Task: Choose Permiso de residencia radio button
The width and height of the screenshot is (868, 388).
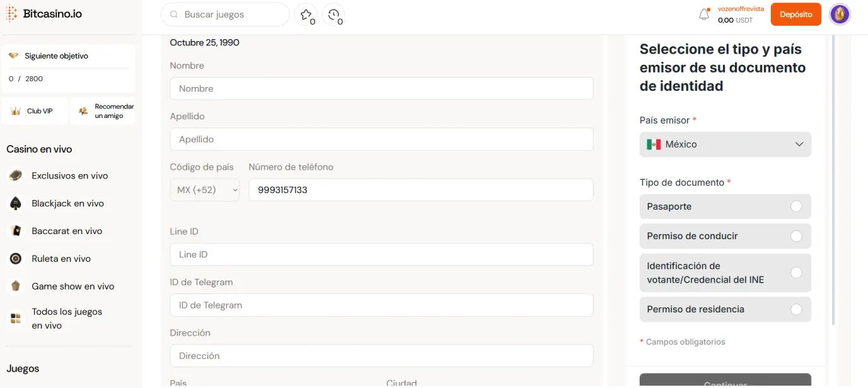Action: (796, 309)
